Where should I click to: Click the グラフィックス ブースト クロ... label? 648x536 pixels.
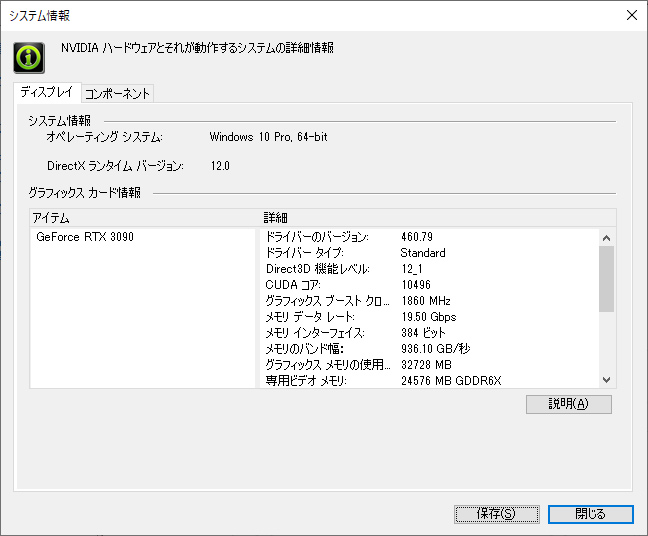(x=327, y=301)
